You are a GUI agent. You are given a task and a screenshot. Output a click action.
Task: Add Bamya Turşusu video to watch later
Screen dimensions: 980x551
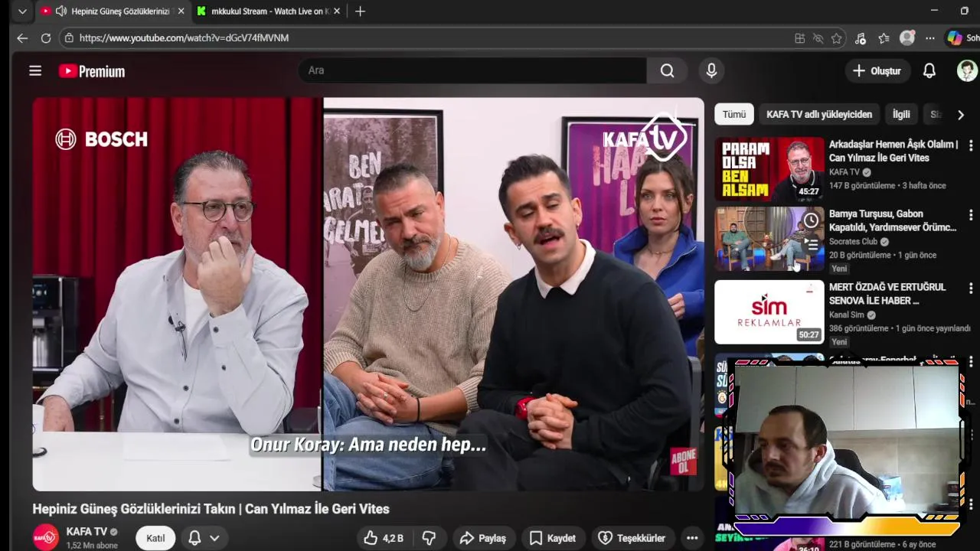point(811,221)
